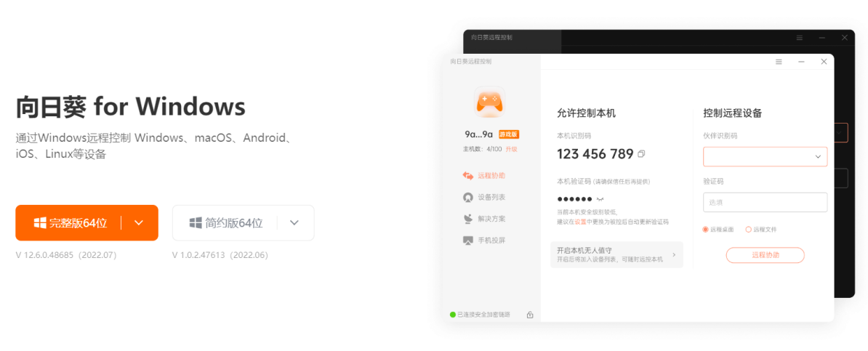Image resolution: width=868 pixels, height=351 pixels.
Task: Select the 远程文件 radio option
Action: (x=761, y=229)
